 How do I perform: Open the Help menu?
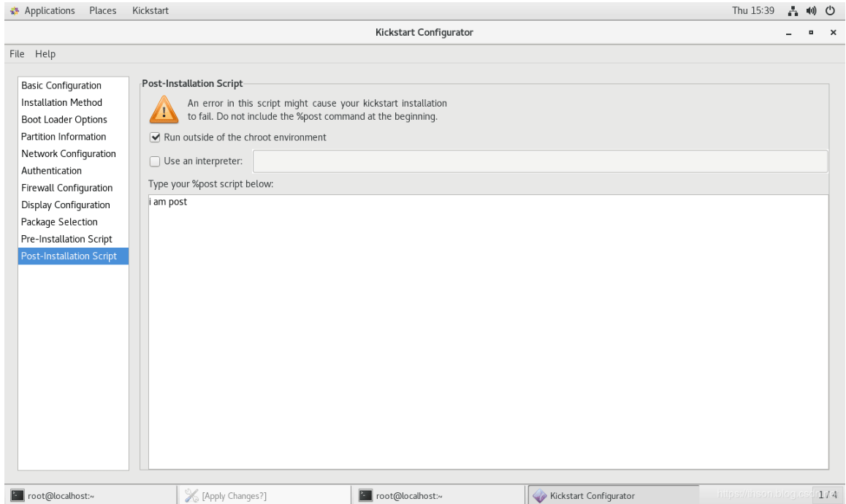pyautogui.click(x=45, y=53)
